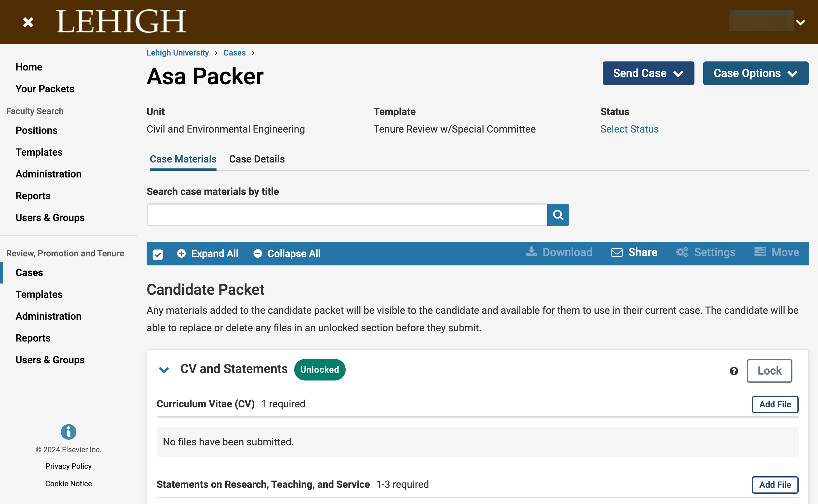Add File for Curriculum Vitae (CV)
Image resolution: width=818 pixels, height=504 pixels.
(x=775, y=404)
